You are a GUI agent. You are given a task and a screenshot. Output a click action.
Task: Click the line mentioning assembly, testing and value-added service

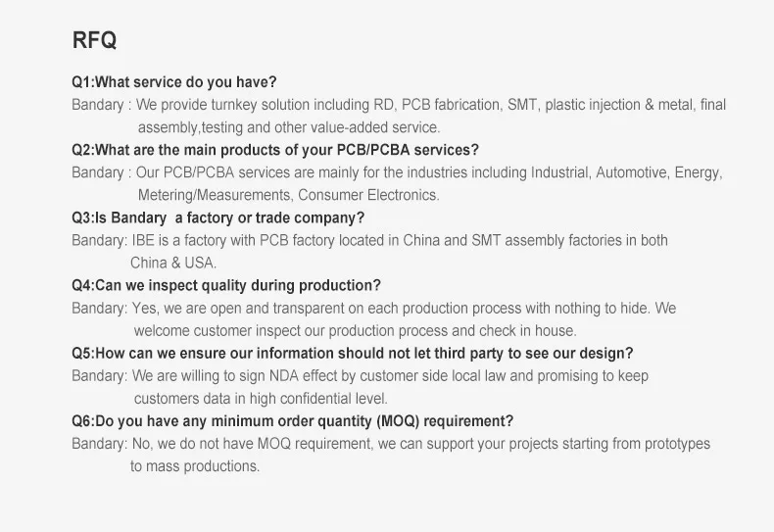coord(289,127)
